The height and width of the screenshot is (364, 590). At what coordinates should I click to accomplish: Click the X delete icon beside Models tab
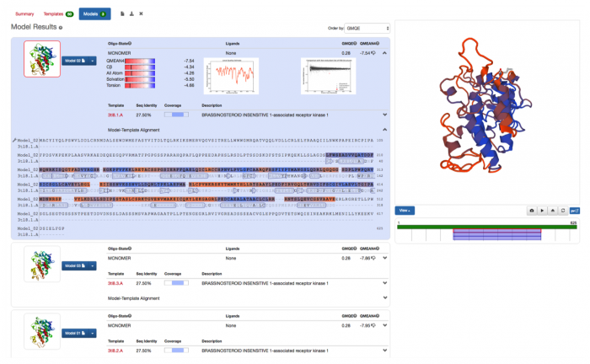141,14
